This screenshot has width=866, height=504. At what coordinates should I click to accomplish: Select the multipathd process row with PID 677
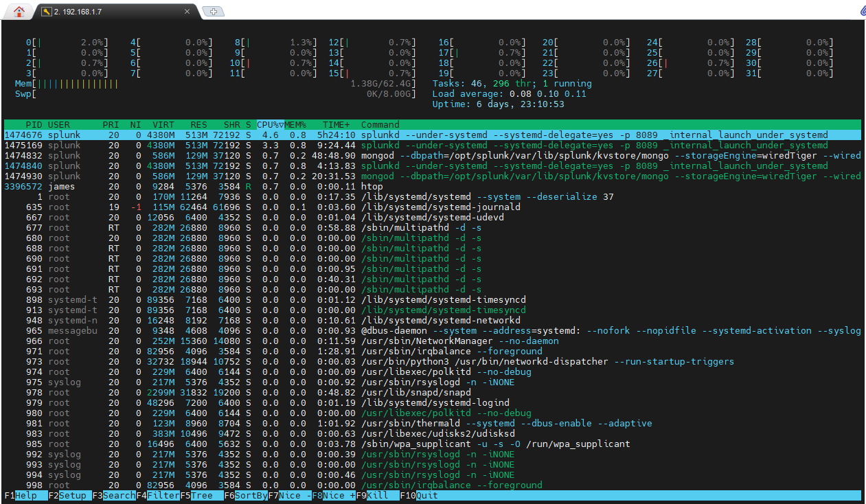point(433,228)
